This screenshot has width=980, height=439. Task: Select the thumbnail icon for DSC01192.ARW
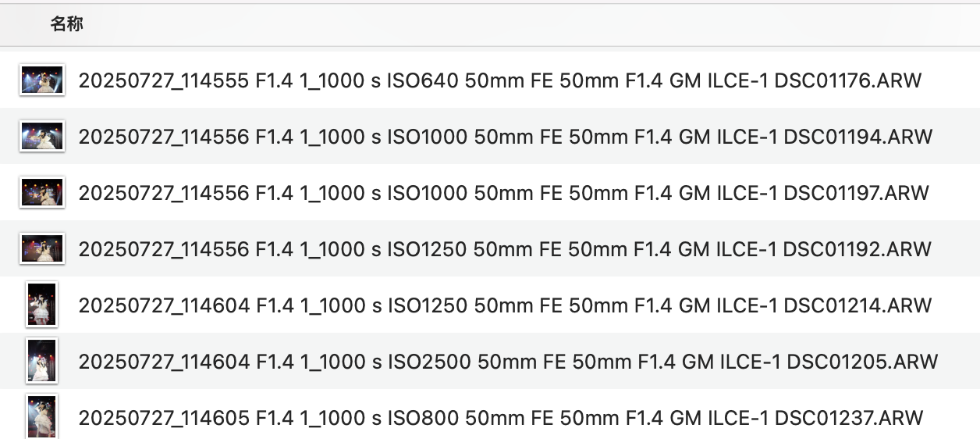41,248
